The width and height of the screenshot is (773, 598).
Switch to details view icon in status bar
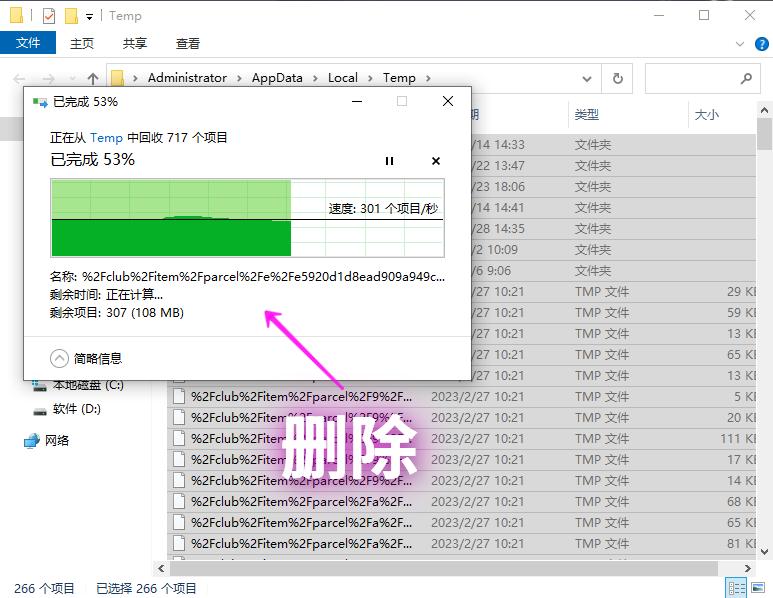[737, 588]
